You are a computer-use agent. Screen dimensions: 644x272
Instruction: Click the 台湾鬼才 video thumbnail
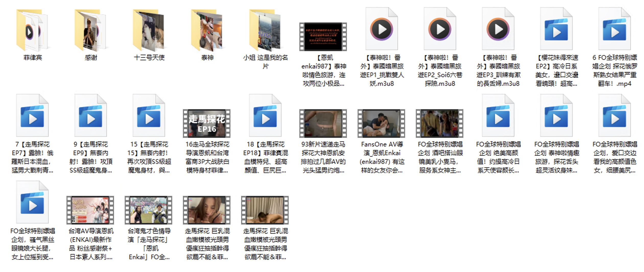148,210
